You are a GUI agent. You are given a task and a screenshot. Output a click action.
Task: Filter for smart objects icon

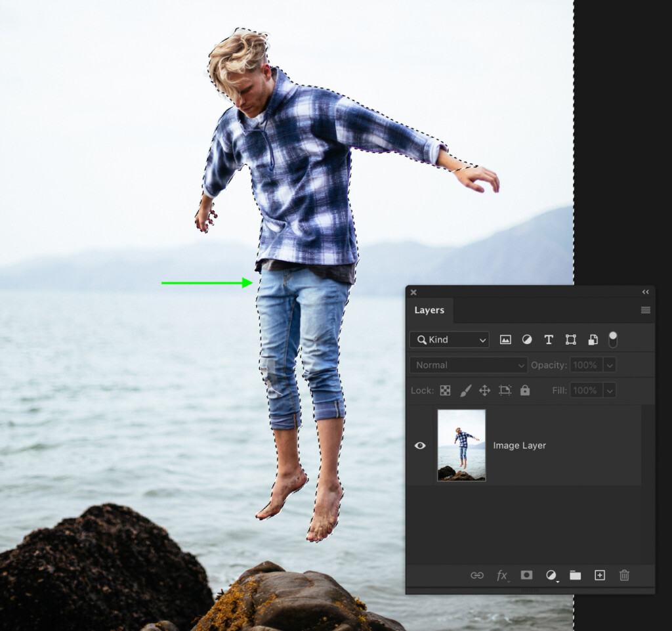(x=593, y=340)
